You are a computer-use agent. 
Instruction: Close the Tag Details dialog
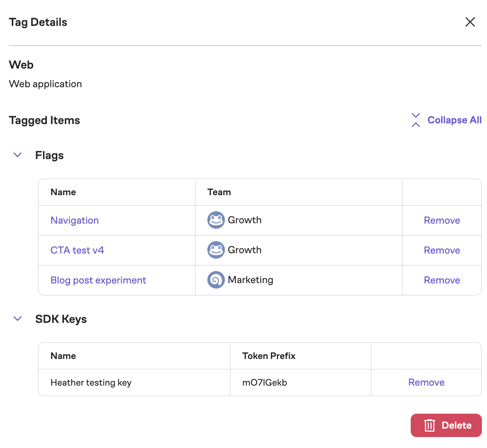click(x=470, y=22)
